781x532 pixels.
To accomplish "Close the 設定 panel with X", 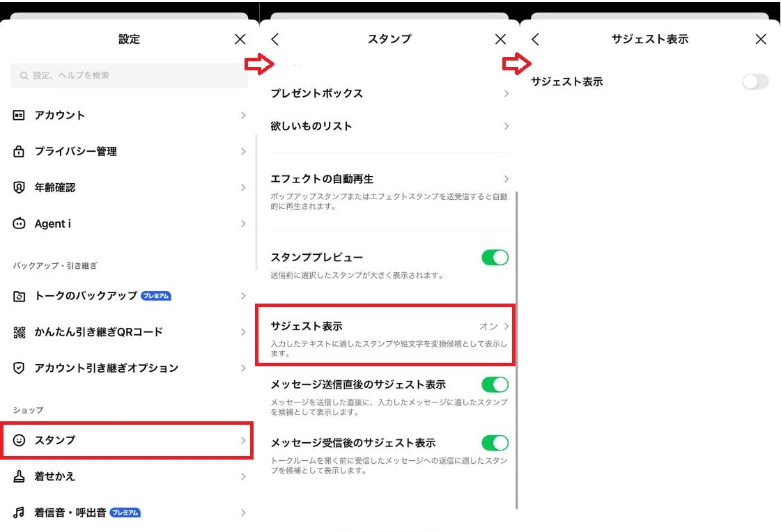I will (240, 39).
